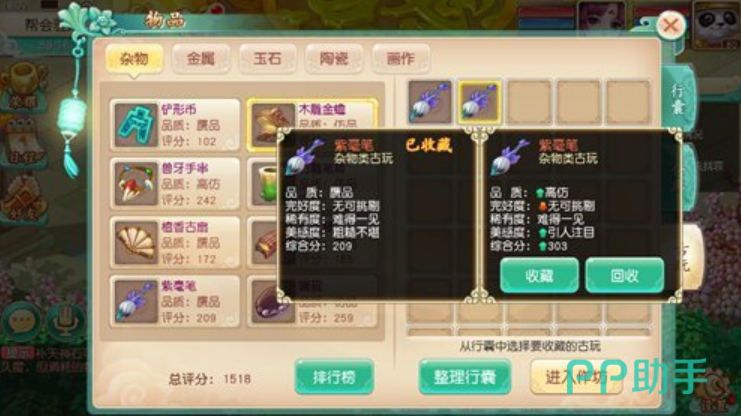Screen dimensions: 741x416
Task: Select the 紫毫笔 brush in collection list
Action: click(136, 302)
